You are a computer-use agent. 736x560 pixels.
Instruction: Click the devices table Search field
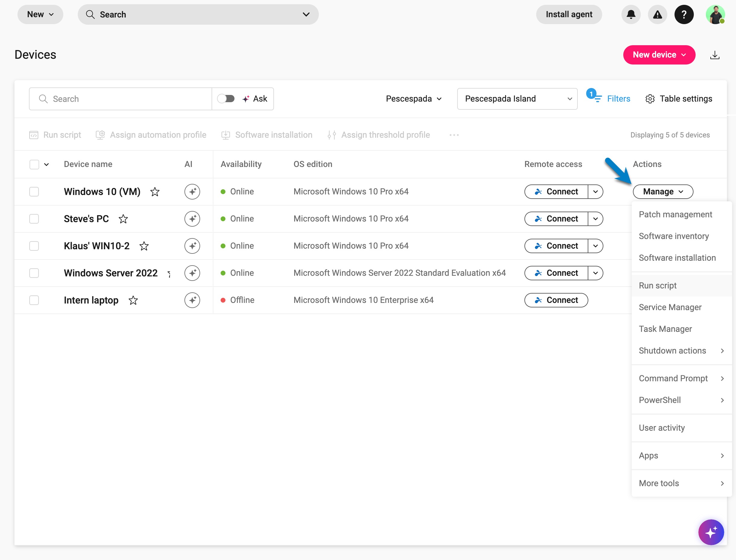(x=120, y=99)
